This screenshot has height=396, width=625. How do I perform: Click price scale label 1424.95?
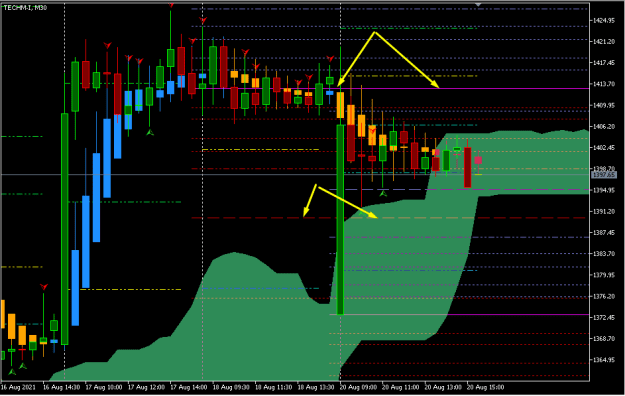604,20
